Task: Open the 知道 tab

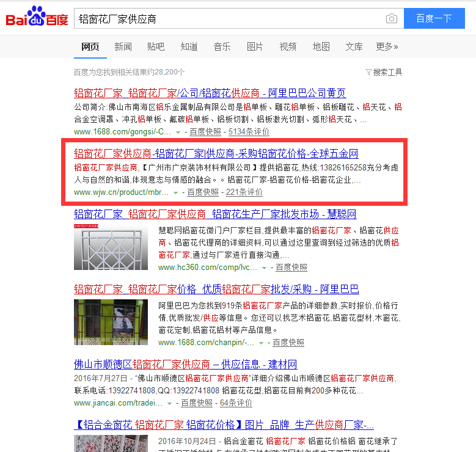Action: 189,47
